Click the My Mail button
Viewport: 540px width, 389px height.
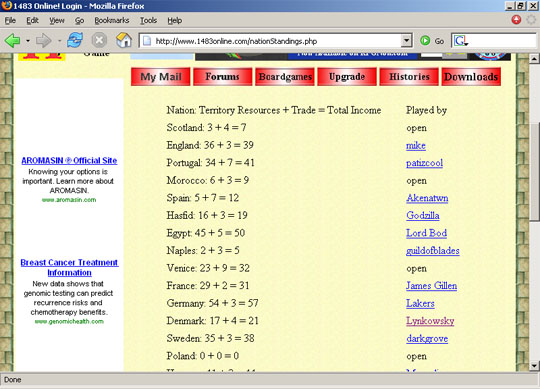click(x=160, y=76)
